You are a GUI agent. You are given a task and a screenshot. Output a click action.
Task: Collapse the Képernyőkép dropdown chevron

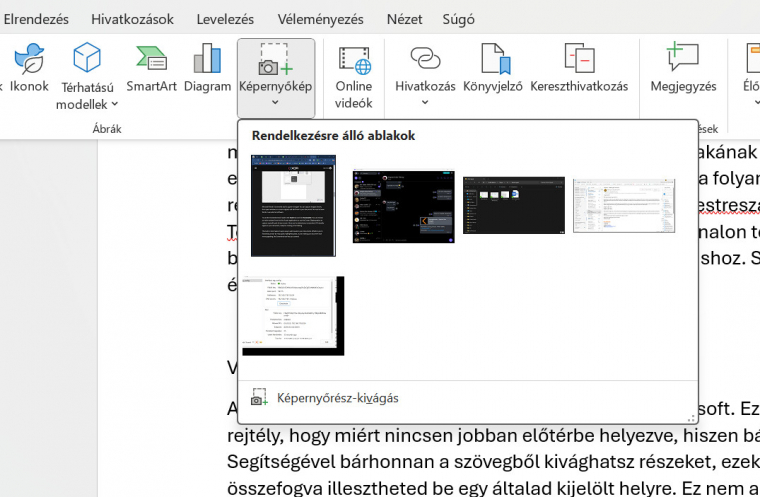[275, 102]
